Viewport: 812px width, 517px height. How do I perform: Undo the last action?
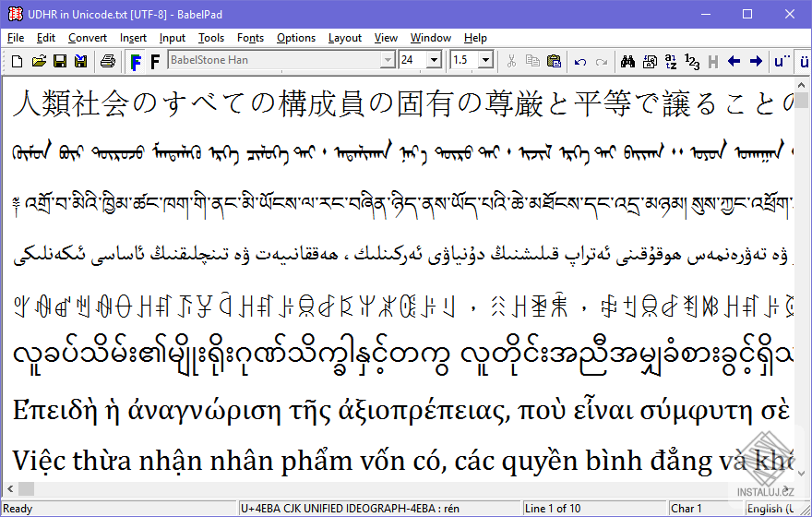click(580, 61)
